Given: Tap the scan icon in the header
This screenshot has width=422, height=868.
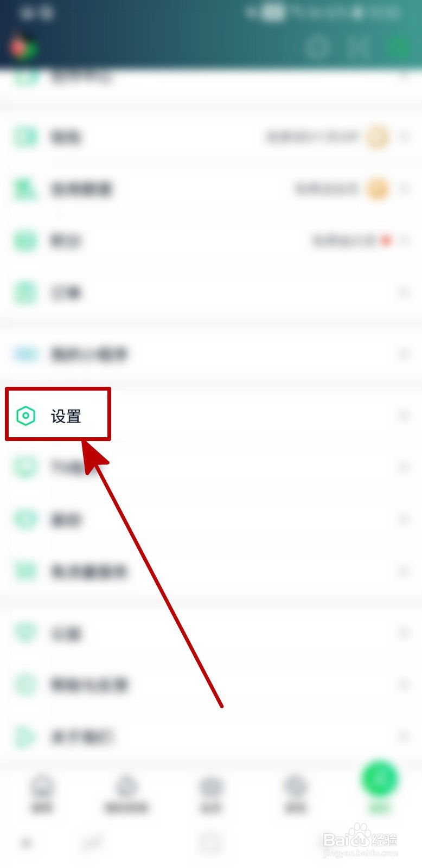Looking at the screenshot, I should pyautogui.click(x=358, y=48).
